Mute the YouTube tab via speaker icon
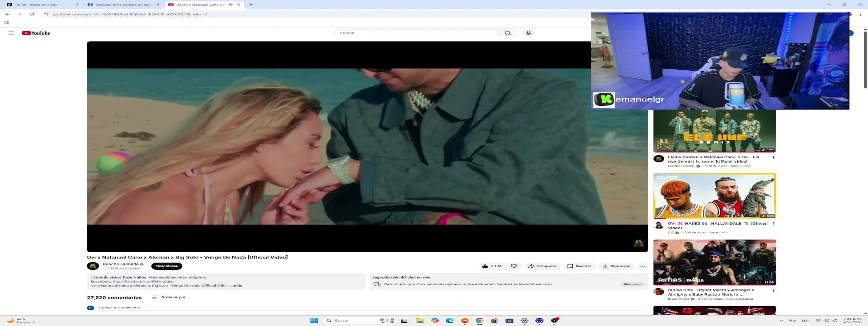868x326 pixels. 231,5
